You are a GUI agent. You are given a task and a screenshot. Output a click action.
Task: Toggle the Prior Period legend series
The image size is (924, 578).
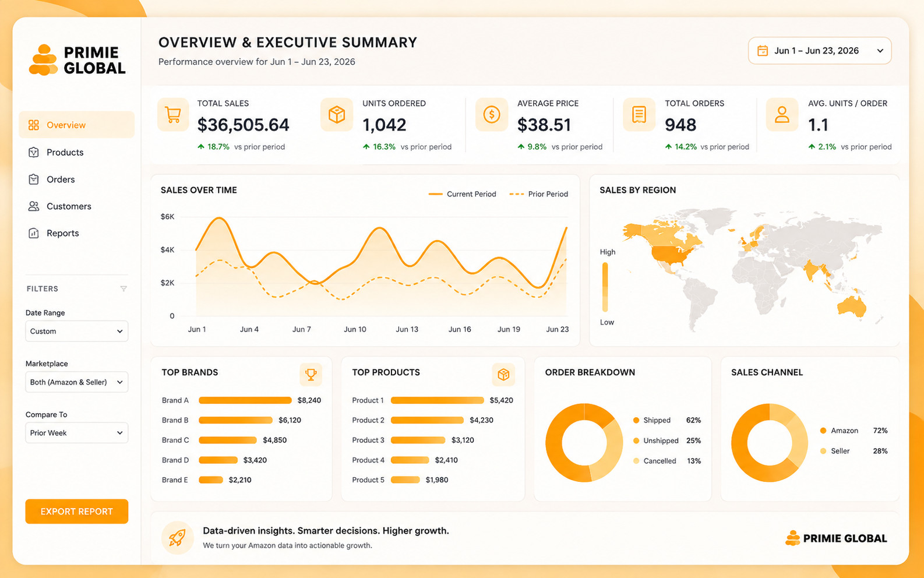539,194
